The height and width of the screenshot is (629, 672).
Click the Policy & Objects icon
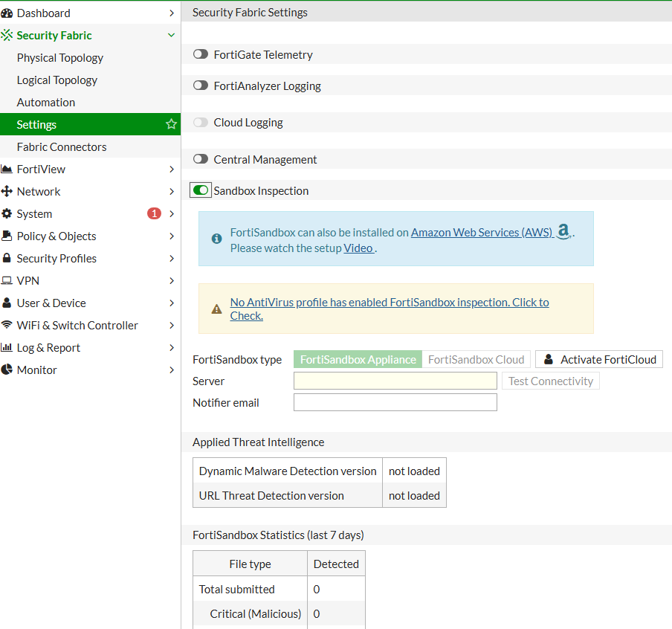point(7,236)
